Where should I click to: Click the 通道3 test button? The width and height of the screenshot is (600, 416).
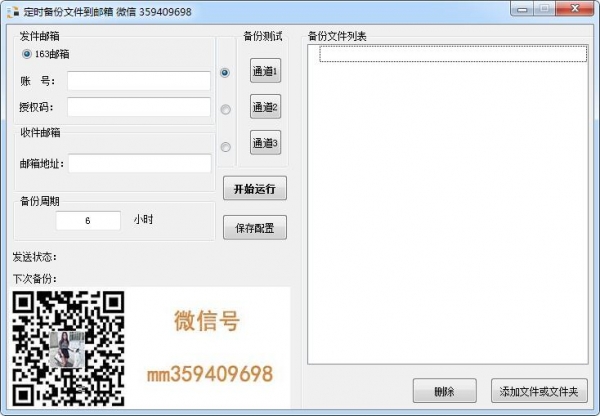tap(265, 142)
